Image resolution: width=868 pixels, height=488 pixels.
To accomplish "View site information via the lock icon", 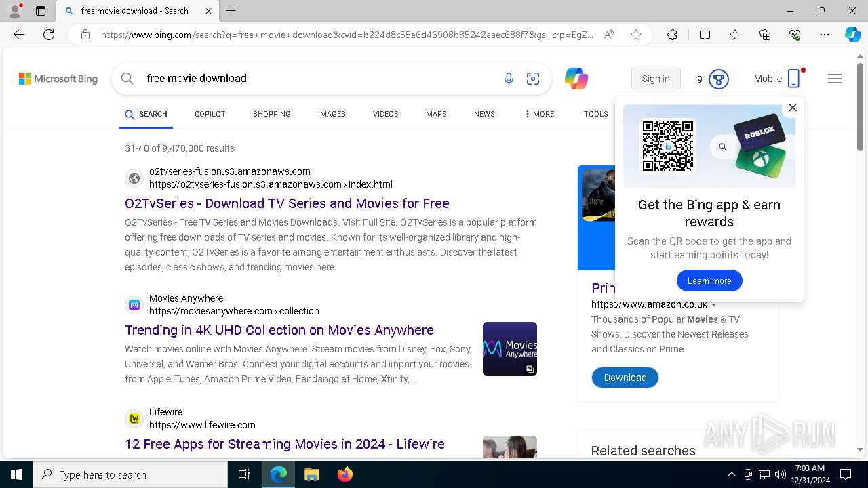I will pyautogui.click(x=85, y=35).
